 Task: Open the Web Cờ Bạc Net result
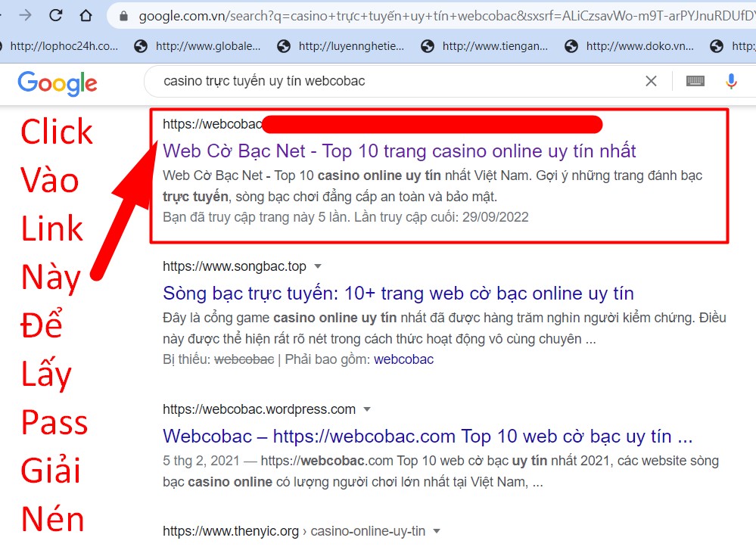pyautogui.click(x=400, y=151)
